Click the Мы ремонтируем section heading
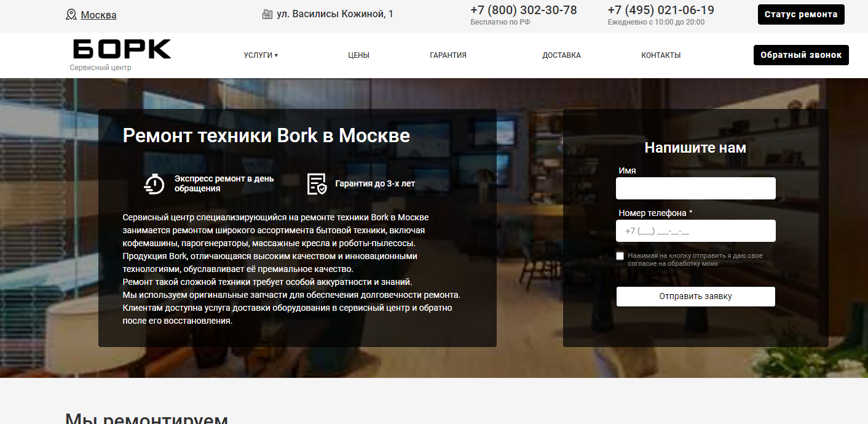 tap(146, 419)
